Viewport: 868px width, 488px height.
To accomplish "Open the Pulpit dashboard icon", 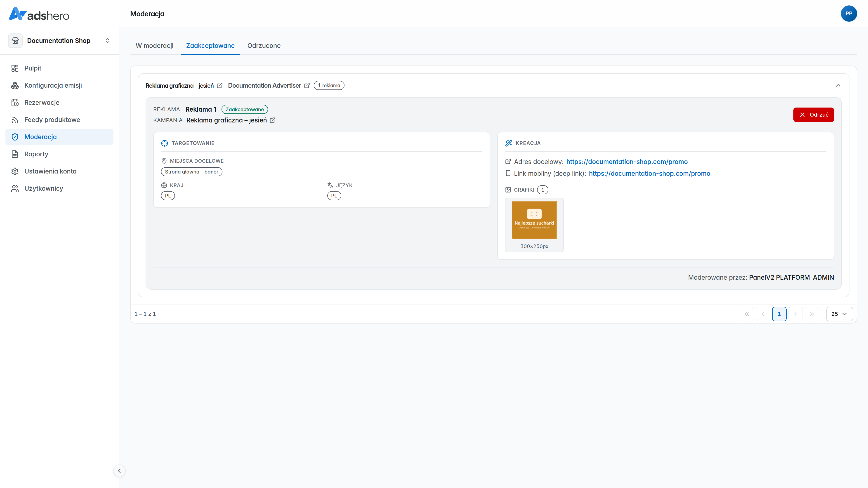I will click(15, 68).
